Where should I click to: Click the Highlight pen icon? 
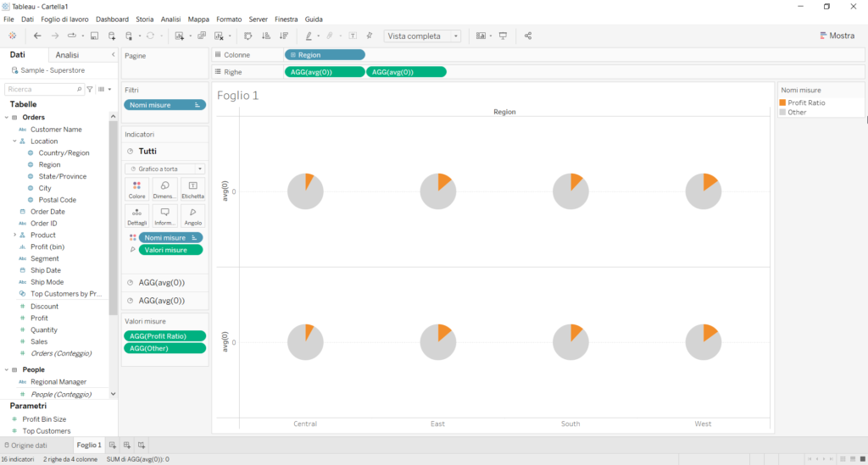point(309,36)
